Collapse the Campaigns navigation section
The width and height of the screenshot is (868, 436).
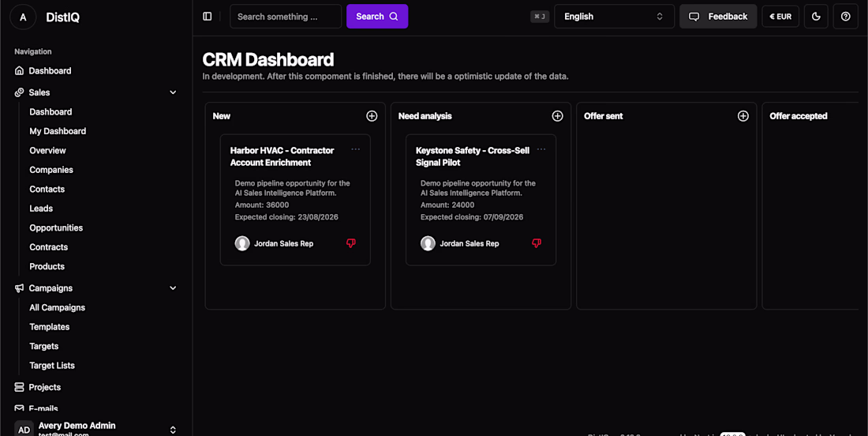coord(173,288)
